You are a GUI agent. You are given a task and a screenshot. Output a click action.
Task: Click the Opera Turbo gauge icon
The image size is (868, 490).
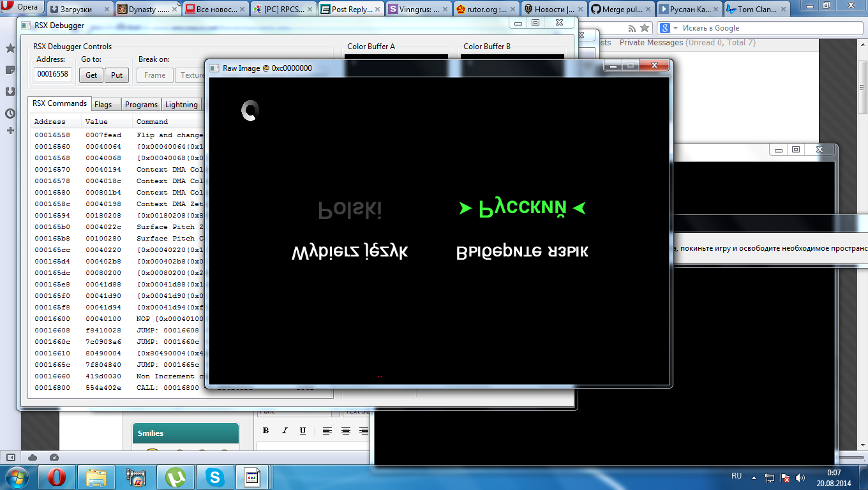[54, 457]
